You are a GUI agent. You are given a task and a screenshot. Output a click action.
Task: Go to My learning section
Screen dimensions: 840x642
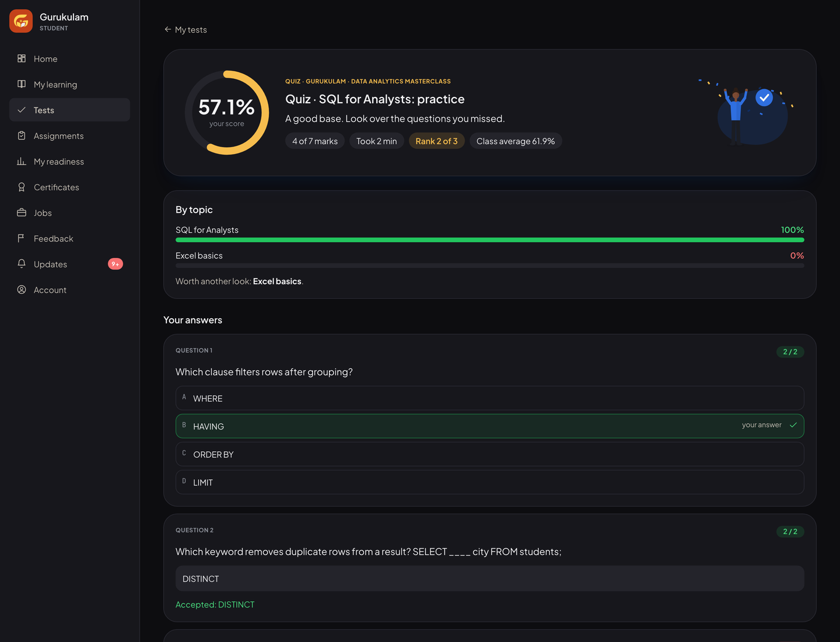pyautogui.click(x=69, y=84)
